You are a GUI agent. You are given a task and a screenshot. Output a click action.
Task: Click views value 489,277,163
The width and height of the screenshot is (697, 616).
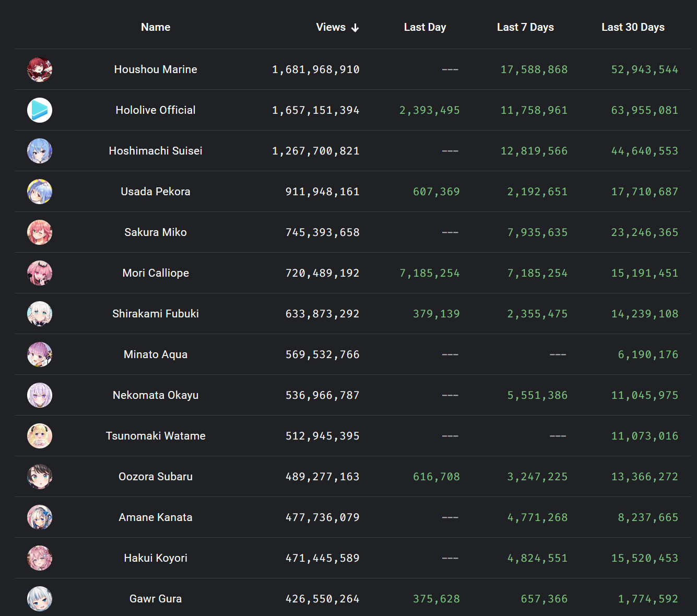click(323, 477)
